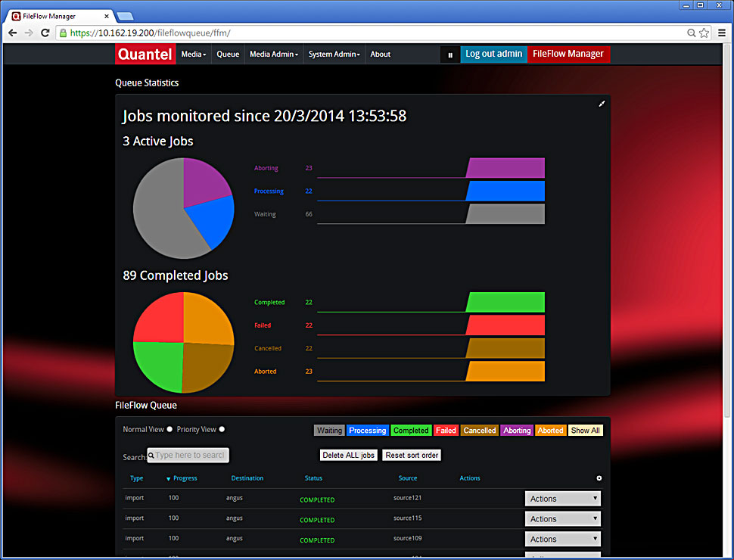734x560 pixels.
Task: Reload the page with the browser refresh icon
Action: click(45, 33)
